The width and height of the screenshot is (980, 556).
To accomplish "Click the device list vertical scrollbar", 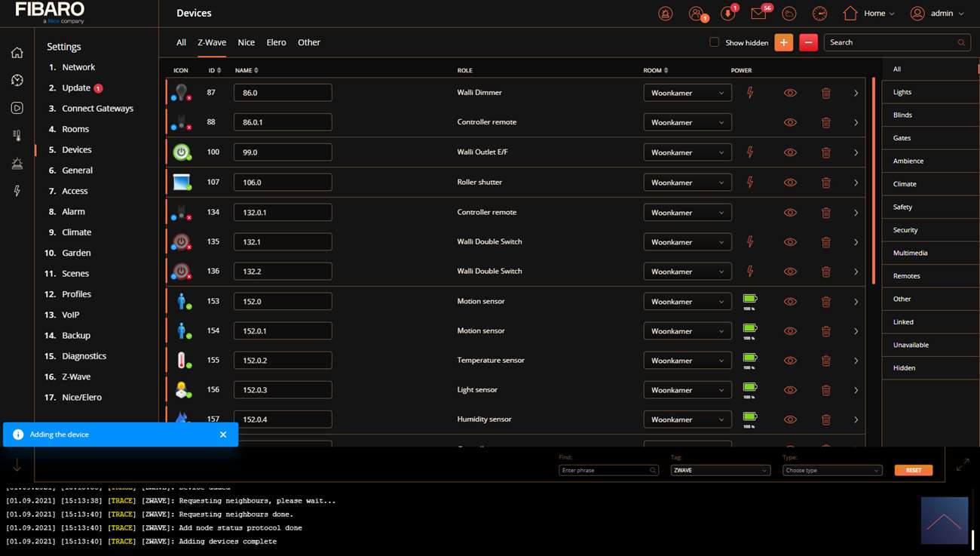I will (x=874, y=181).
